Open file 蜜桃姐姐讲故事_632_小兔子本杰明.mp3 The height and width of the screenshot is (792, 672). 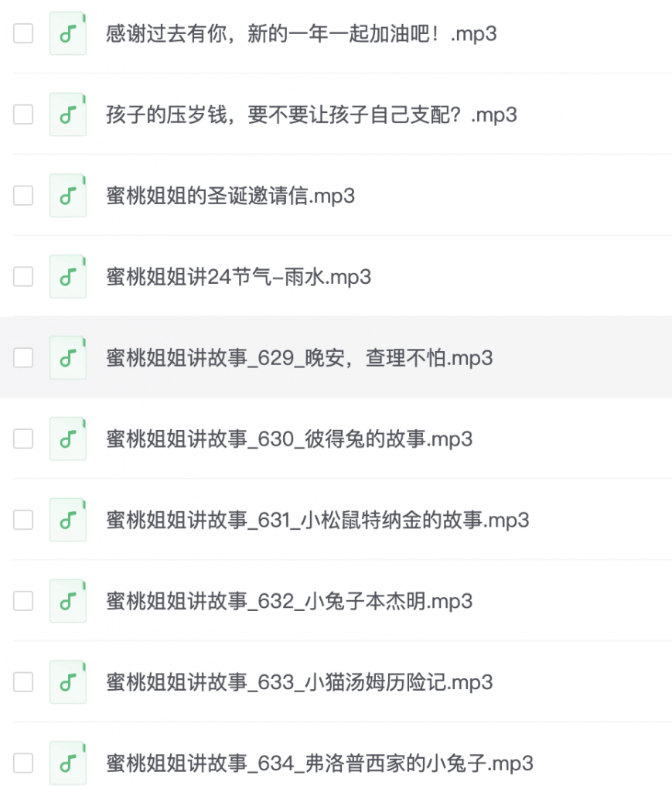click(x=289, y=601)
